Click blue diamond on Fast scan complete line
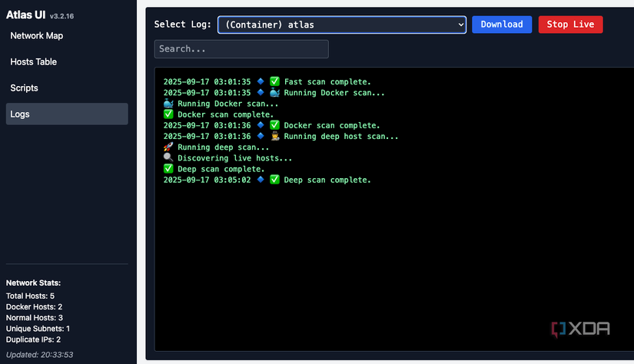Screen dimensions: 634x364 pyautogui.click(x=261, y=81)
